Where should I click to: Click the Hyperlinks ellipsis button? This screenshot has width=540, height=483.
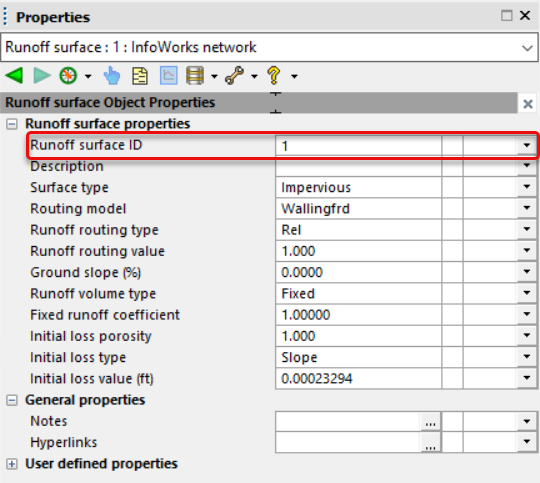[430, 443]
